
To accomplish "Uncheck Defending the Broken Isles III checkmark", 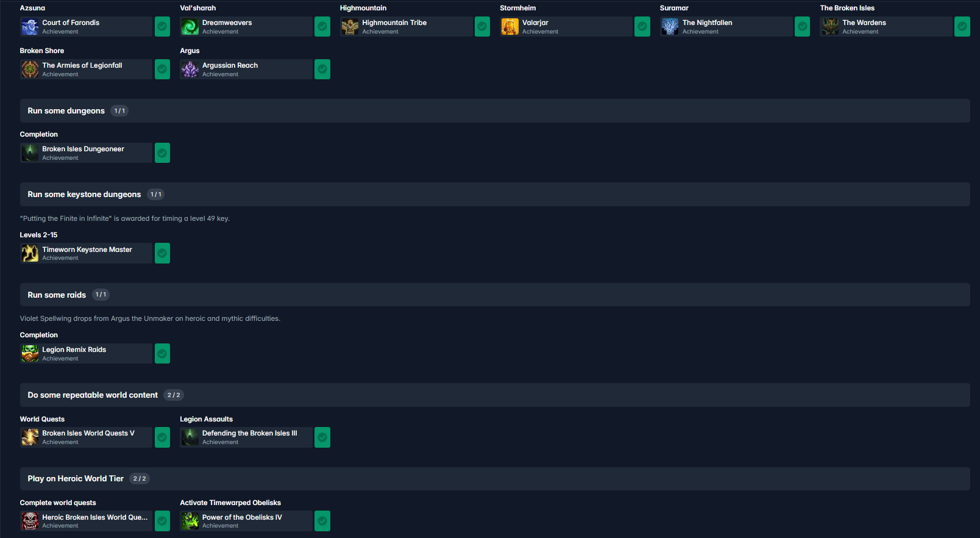I will (322, 437).
